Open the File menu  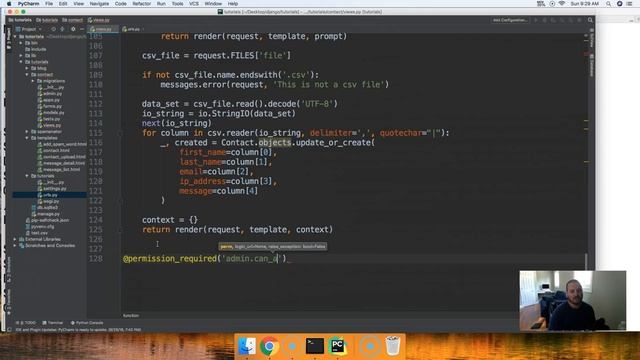click(49, 4)
